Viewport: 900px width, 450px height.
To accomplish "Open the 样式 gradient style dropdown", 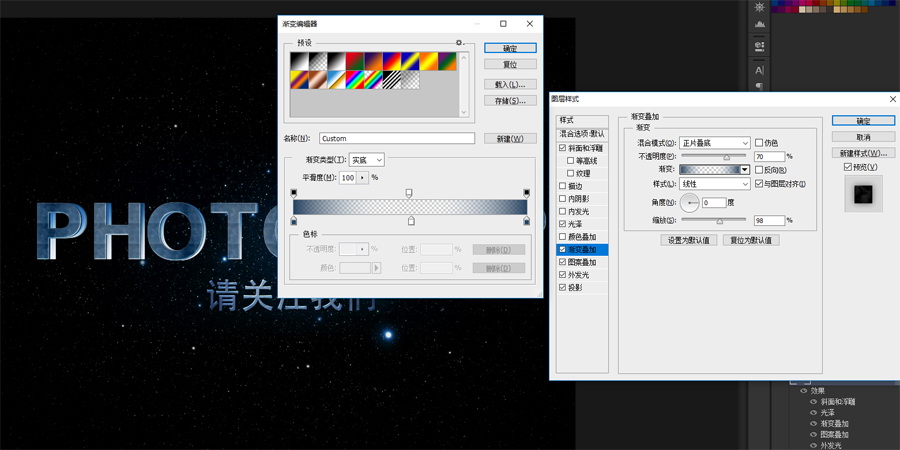I will click(715, 184).
